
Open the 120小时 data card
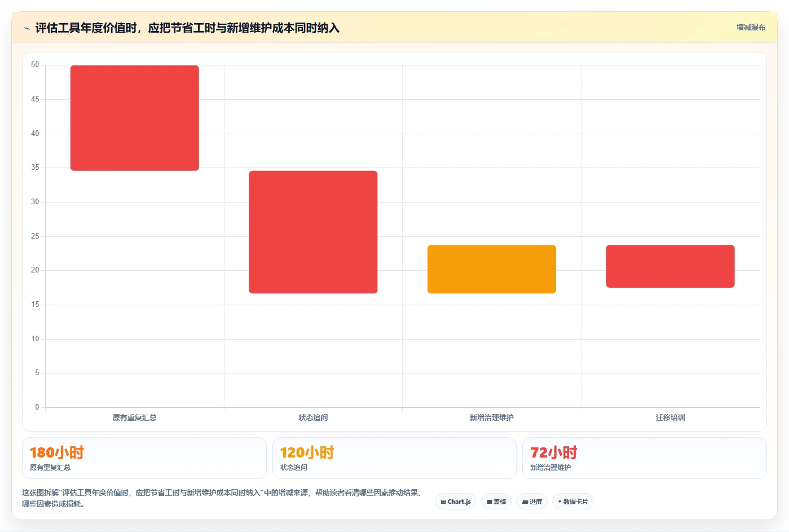(x=394, y=458)
